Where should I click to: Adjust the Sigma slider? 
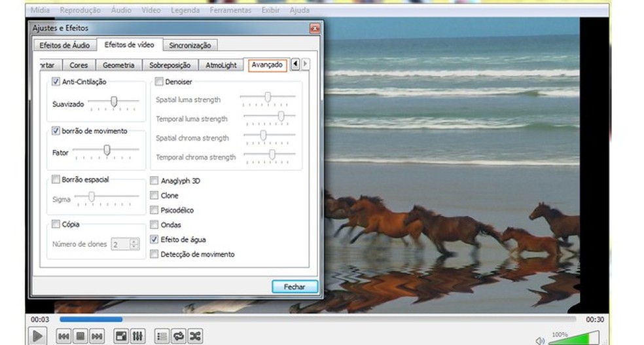point(107,198)
